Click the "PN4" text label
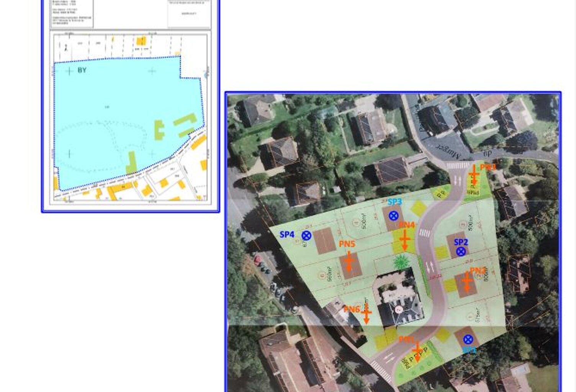576x392 pixels. 407,225
